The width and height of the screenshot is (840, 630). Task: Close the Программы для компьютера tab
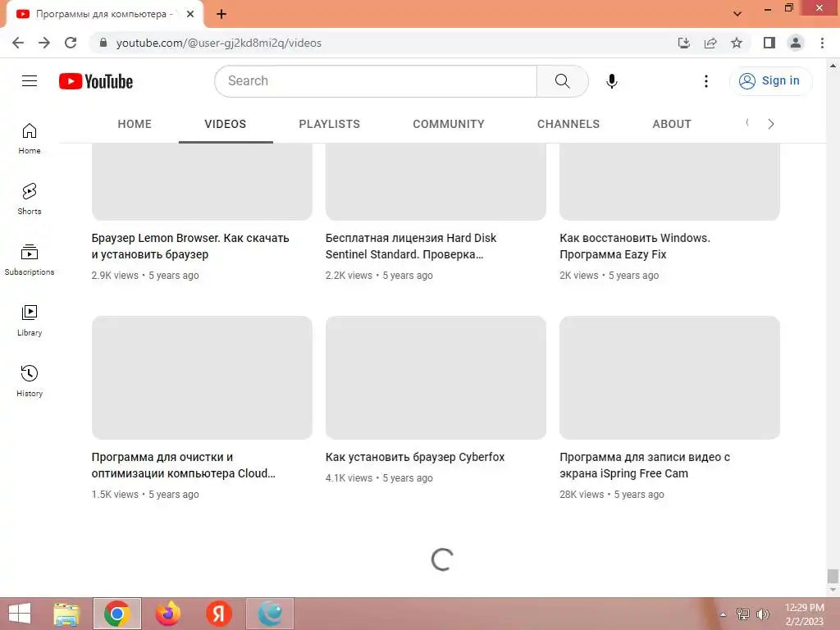click(x=190, y=14)
